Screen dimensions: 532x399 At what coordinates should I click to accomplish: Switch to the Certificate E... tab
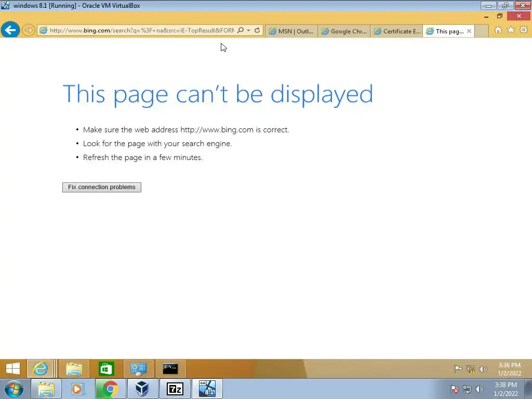[x=396, y=31]
